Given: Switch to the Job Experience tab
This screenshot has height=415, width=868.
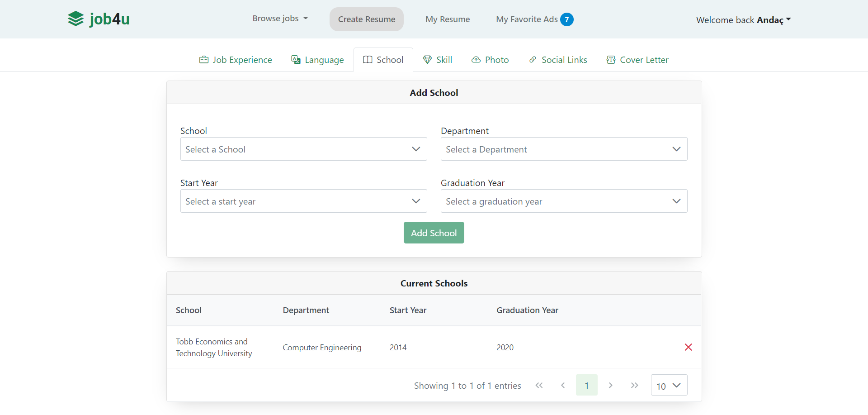Looking at the screenshot, I should [x=236, y=60].
